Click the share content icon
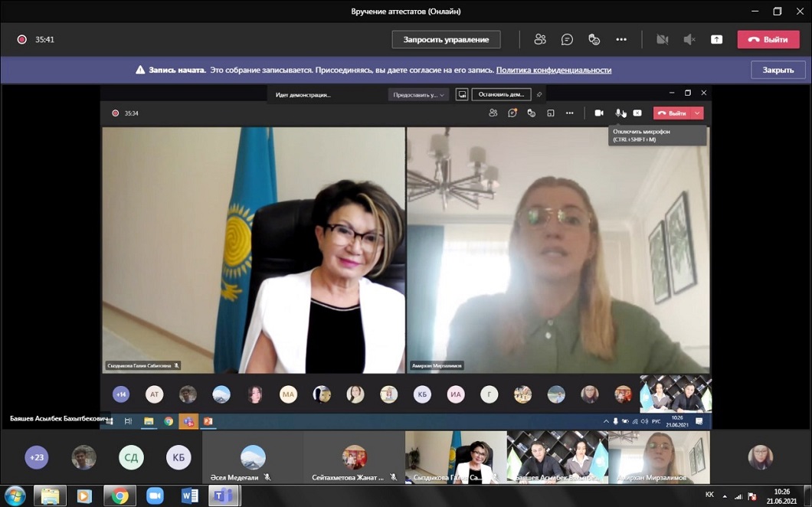The width and height of the screenshot is (812, 507). [716, 40]
